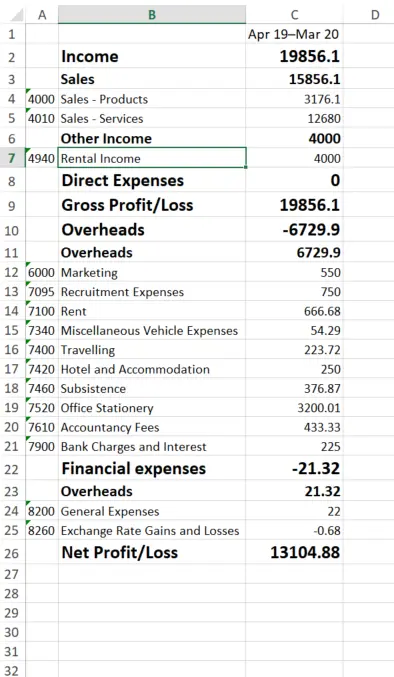This screenshot has height=677, width=394.
Task: Click account code 6000
Action: 42,272
